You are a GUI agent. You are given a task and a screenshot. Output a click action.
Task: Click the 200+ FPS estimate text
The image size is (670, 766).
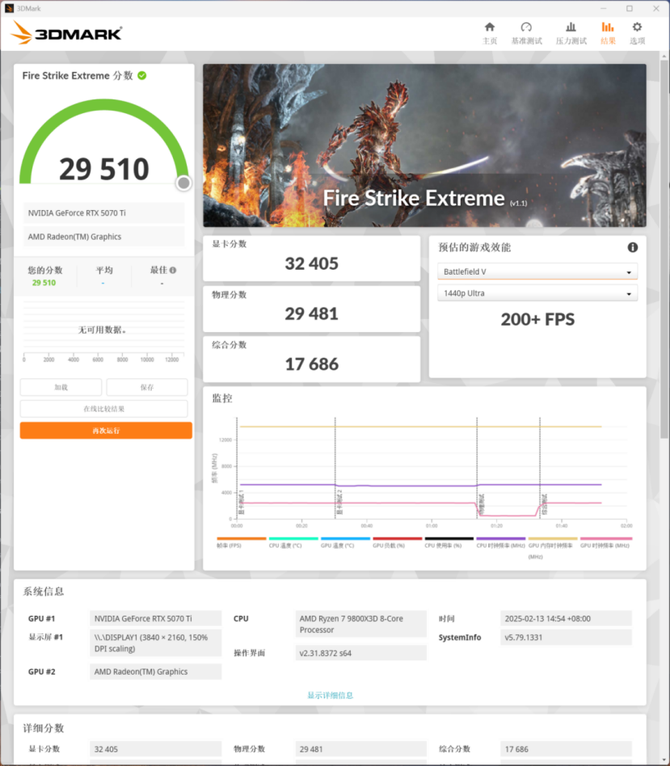point(538,319)
